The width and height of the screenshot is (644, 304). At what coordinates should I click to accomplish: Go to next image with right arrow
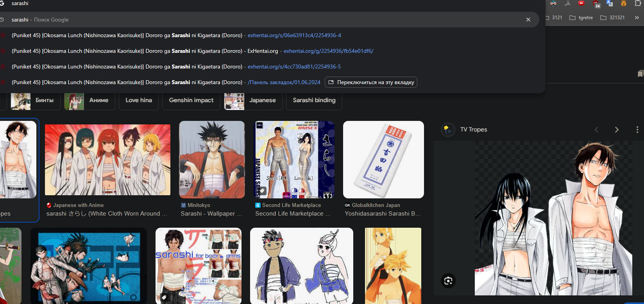click(x=617, y=130)
